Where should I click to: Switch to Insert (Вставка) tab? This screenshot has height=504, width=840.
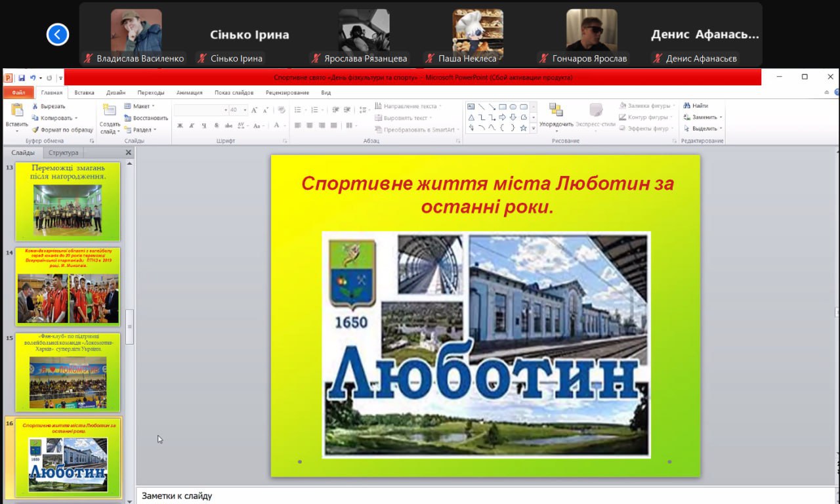[x=84, y=93]
